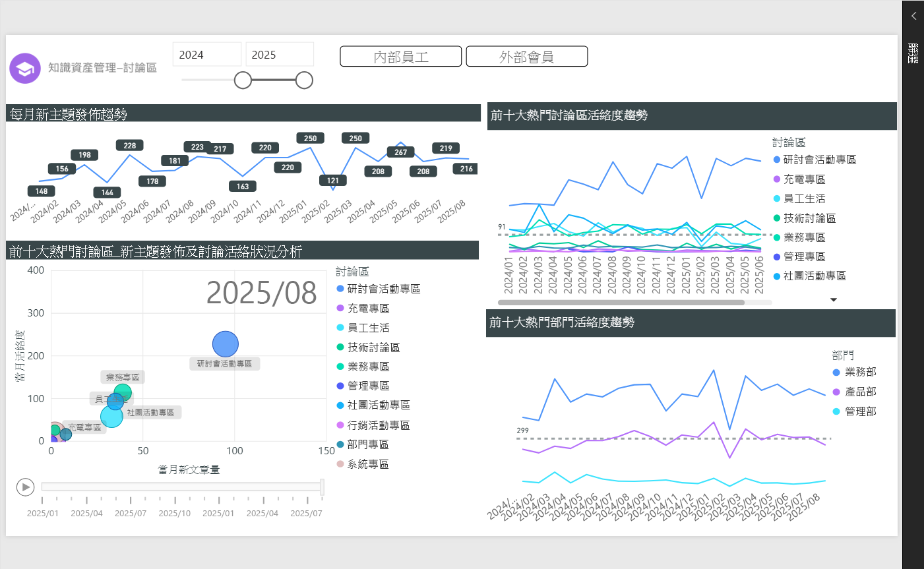Viewport: 924px width, 569px height.
Task: Select 行銷活動專區 in scatter chart legend
Action: 374,425
